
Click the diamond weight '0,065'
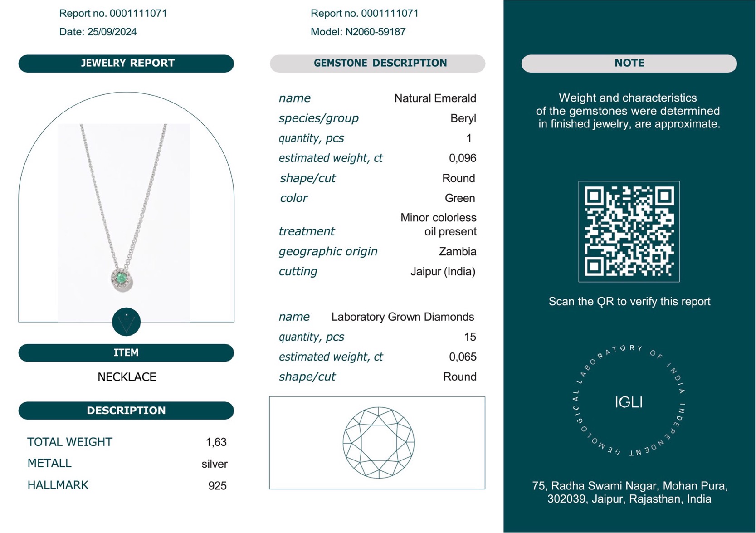point(463,357)
